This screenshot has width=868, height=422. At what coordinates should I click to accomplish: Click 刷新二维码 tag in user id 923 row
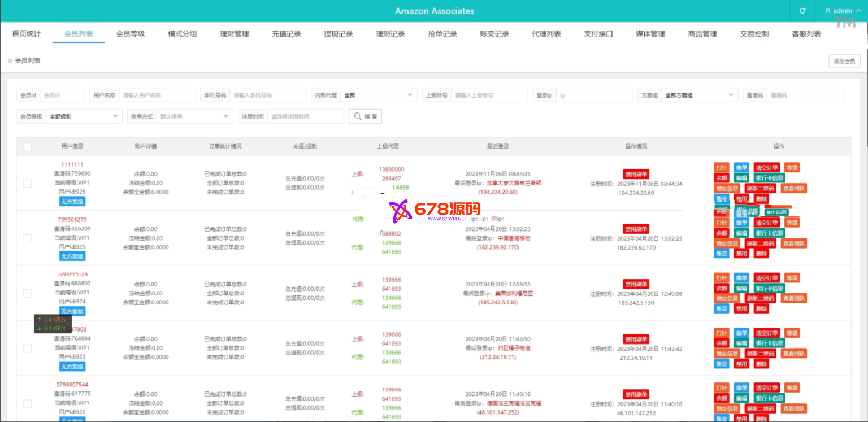pyautogui.click(x=760, y=354)
